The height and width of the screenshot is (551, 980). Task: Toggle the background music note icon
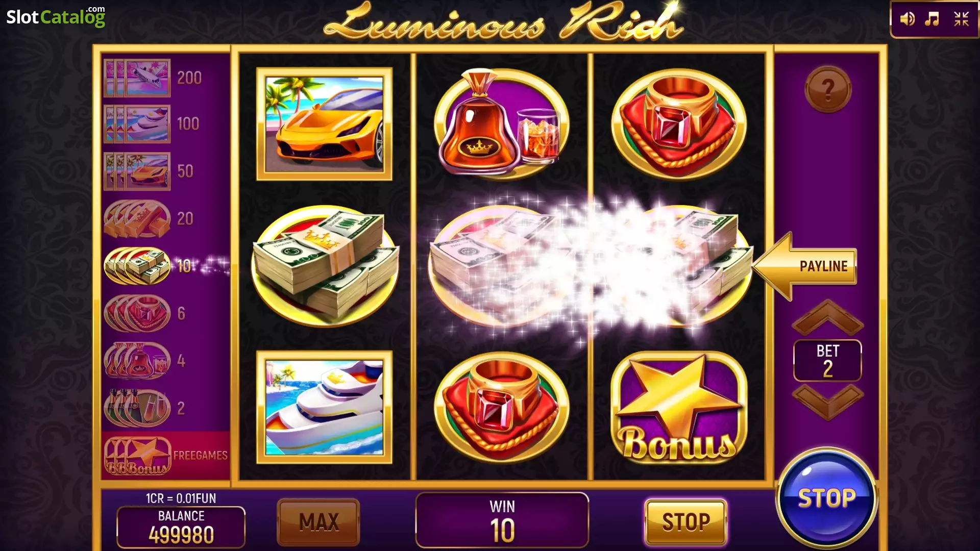coord(933,19)
